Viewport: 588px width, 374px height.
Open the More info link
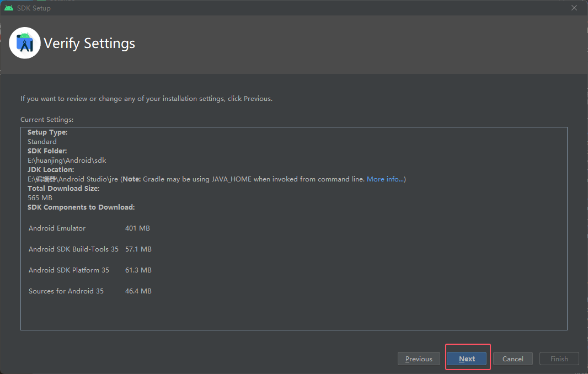click(x=385, y=179)
